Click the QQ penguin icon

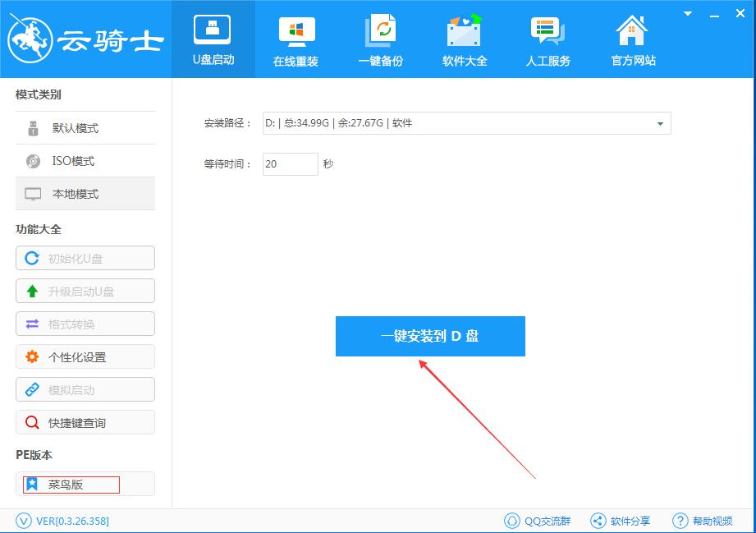512,521
